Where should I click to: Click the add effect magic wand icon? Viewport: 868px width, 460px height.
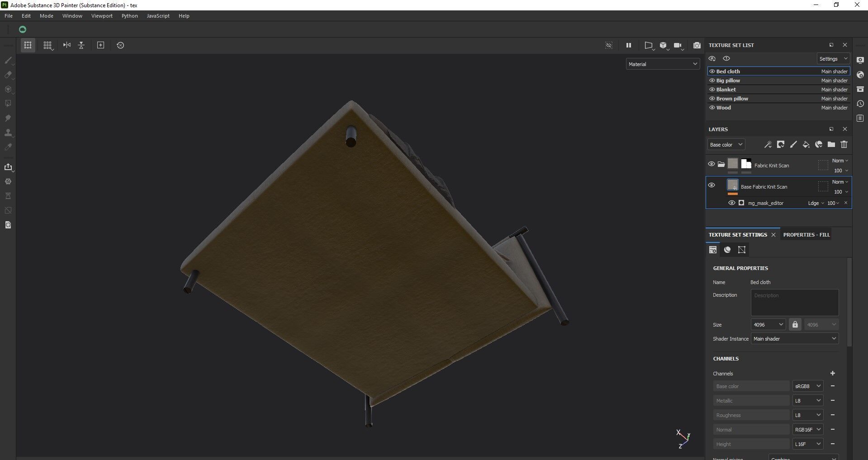point(768,145)
